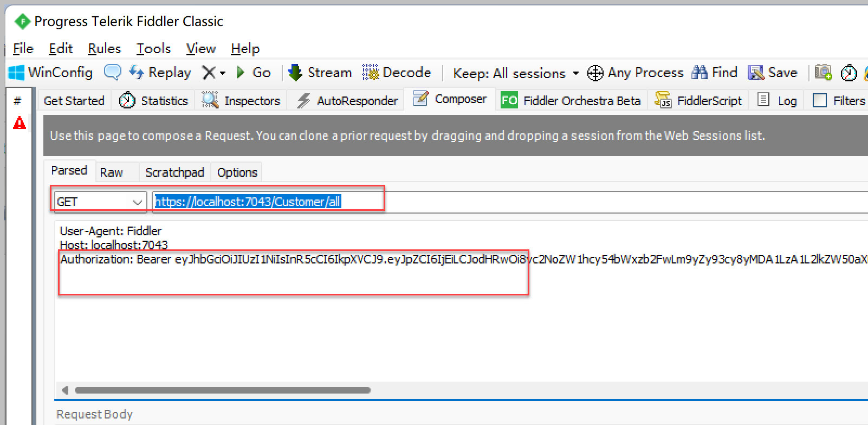Open the File menu
The image size is (868, 425).
(23, 49)
